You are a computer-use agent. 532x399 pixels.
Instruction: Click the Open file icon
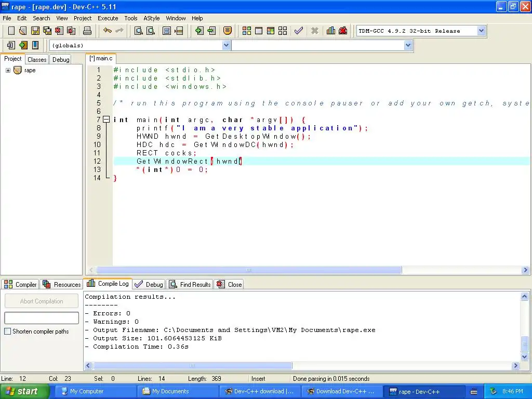[23, 31]
